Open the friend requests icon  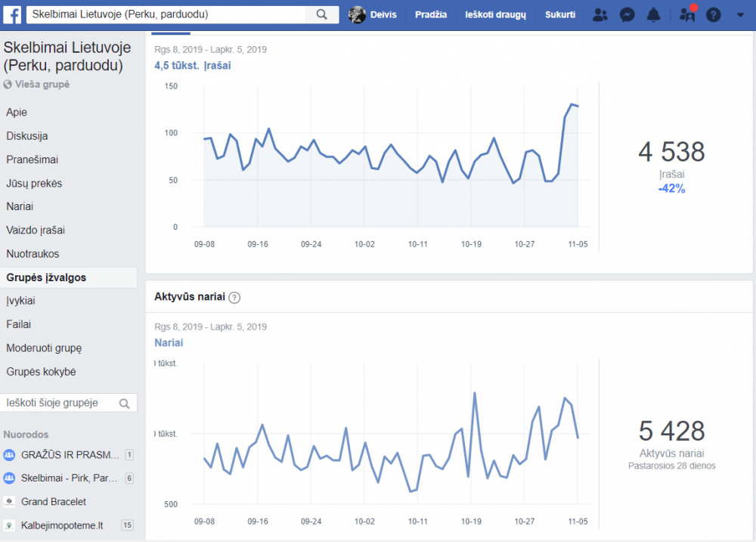tap(600, 15)
